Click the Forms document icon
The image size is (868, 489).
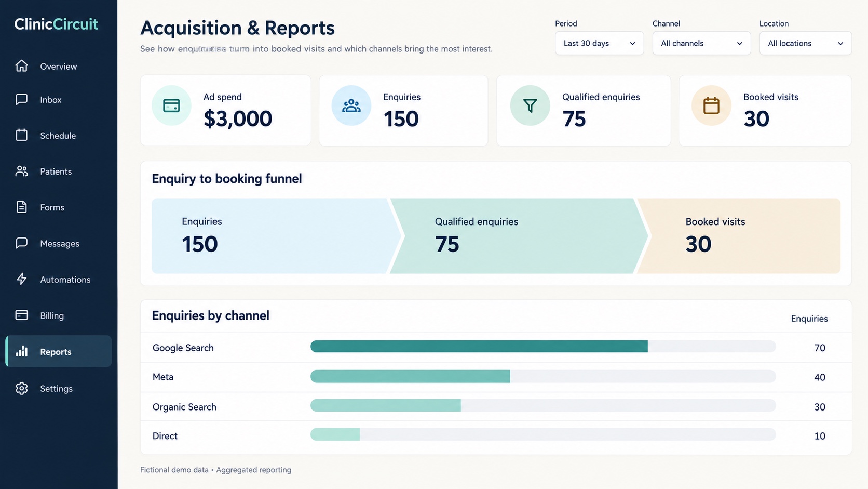21,207
